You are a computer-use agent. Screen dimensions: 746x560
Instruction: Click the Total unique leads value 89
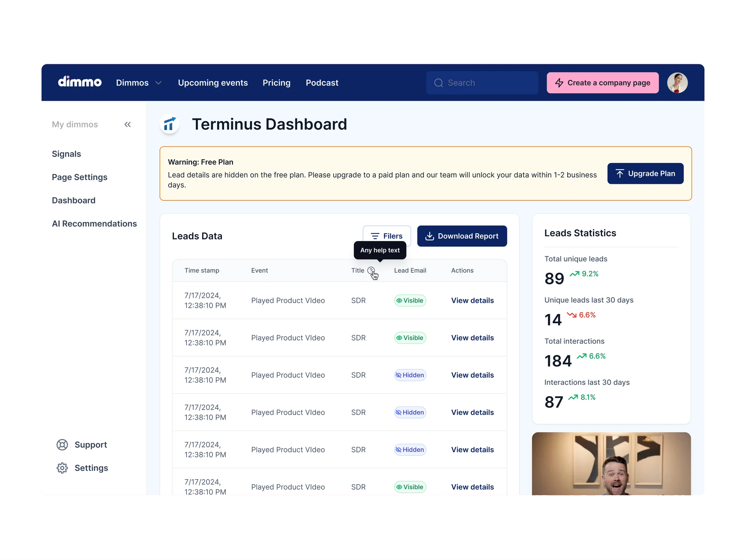tap(554, 279)
